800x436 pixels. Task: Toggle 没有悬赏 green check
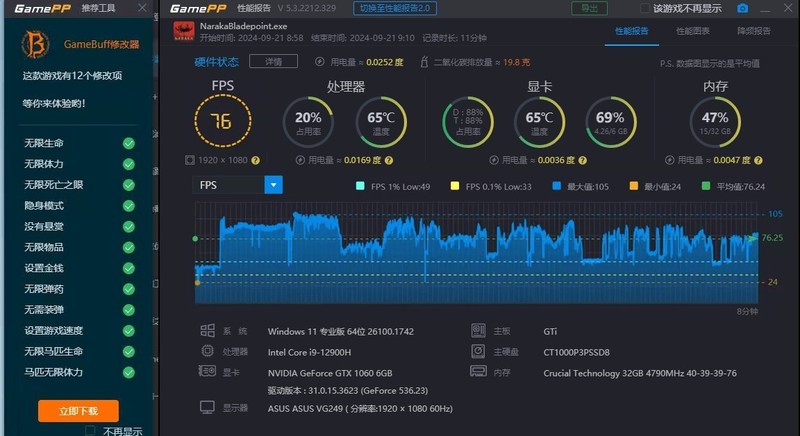[x=129, y=226]
